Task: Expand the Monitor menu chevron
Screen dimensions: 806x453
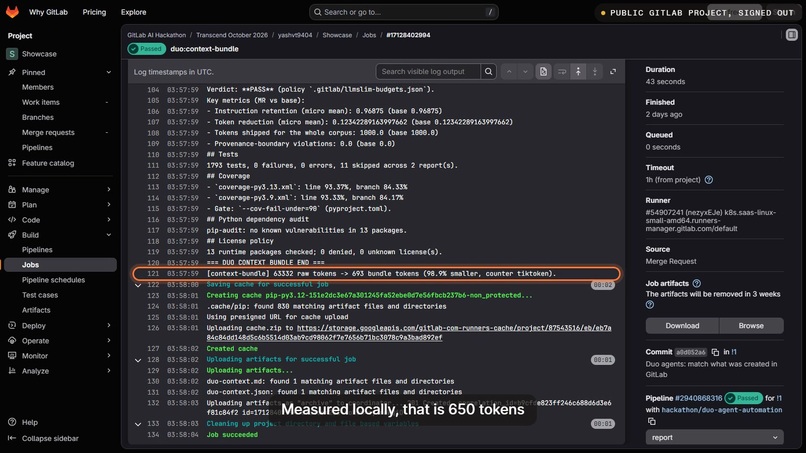Action: click(108, 355)
